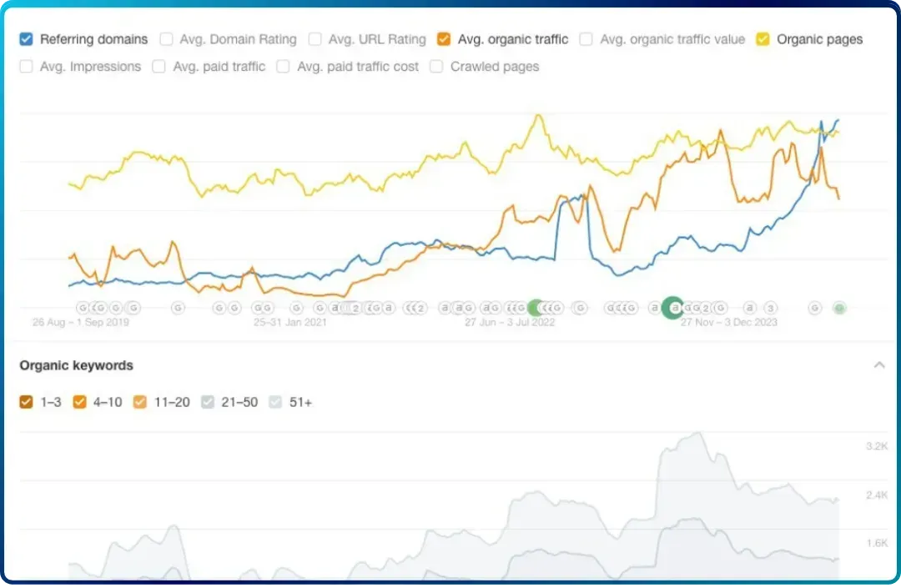Select the small green marker at timeline end
Image resolution: width=901 pixels, height=588 pixels.
[x=839, y=309]
